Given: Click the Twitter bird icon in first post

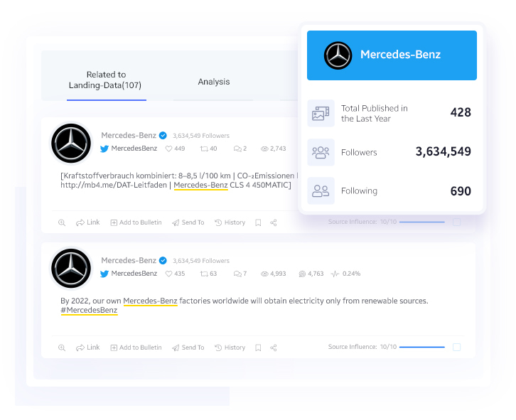Looking at the screenshot, I should tap(104, 149).
